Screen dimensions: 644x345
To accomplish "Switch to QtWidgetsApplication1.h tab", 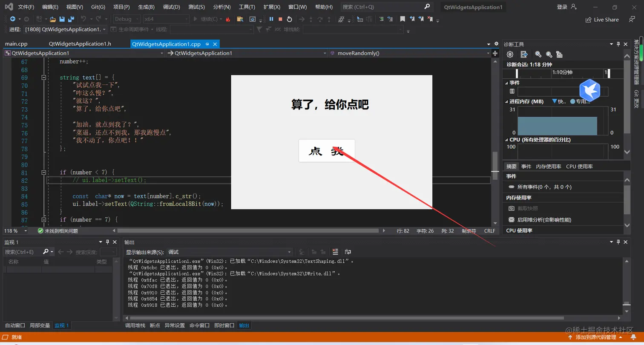I will [x=80, y=44].
